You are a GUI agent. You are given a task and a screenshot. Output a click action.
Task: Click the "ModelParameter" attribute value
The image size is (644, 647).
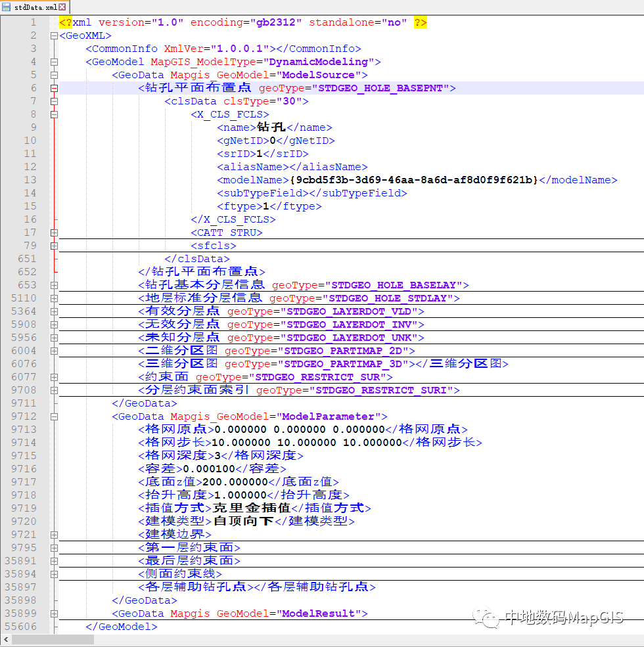tap(328, 416)
